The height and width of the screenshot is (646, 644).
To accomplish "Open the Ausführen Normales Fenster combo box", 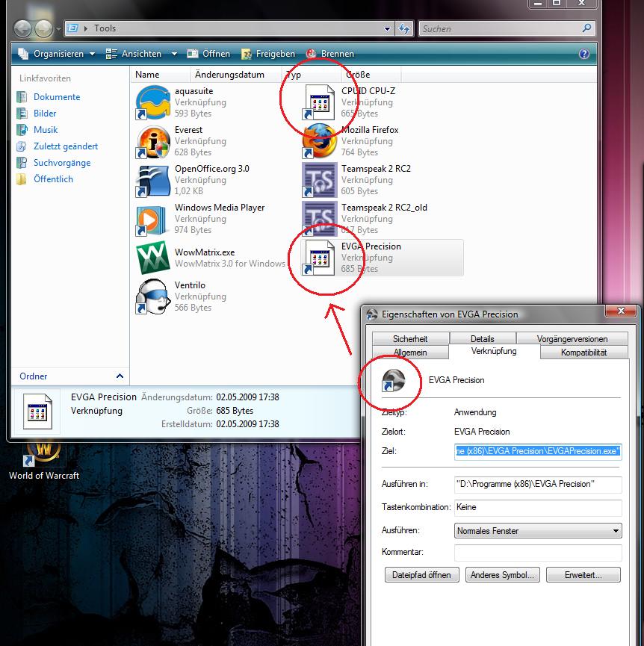I will tap(538, 531).
